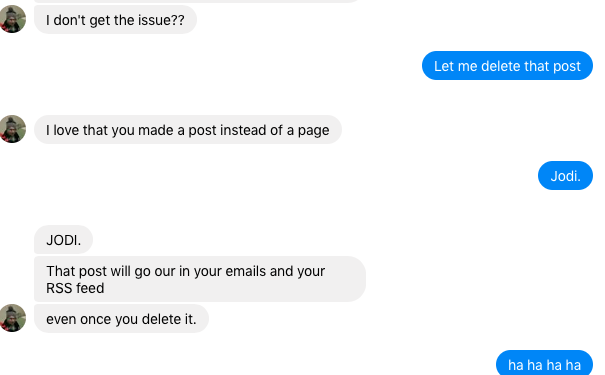The image size is (605, 375).
Task: Click the "even once you delete it." message
Action: (x=121, y=319)
